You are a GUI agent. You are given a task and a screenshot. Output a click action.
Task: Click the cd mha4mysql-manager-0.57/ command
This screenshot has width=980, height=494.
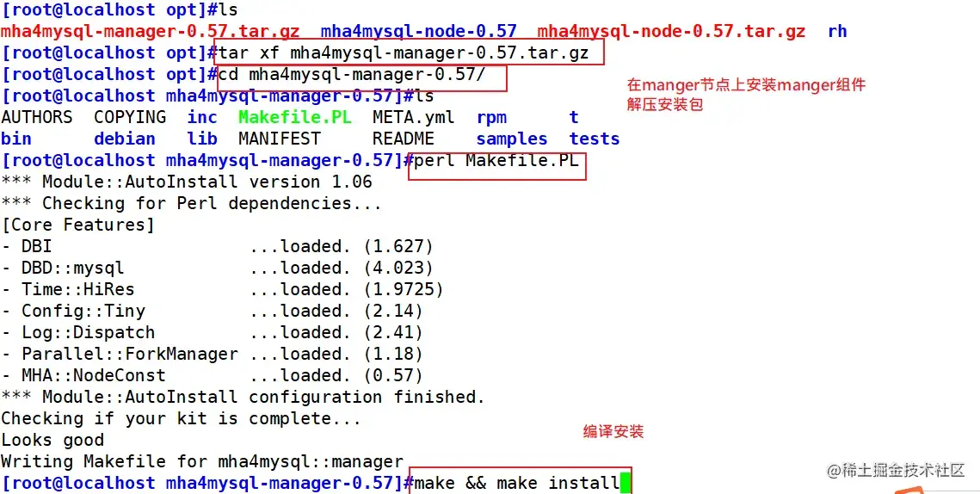352,74
